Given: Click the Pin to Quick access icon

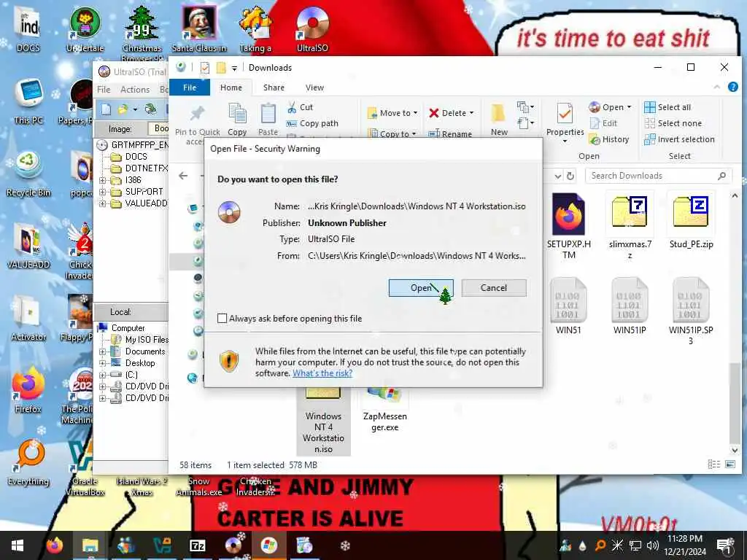Looking at the screenshot, I should pyautogui.click(x=197, y=114).
